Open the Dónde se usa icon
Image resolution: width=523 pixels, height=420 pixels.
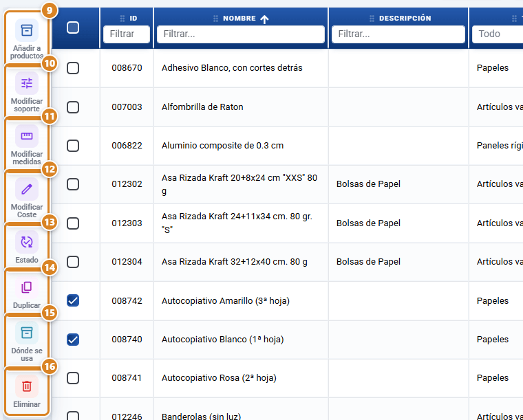pyautogui.click(x=27, y=333)
